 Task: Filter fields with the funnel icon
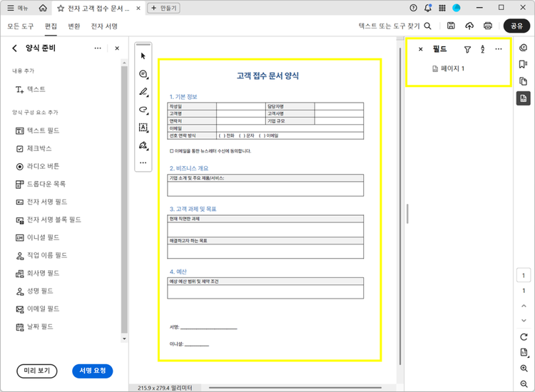pyautogui.click(x=467, y=49)
